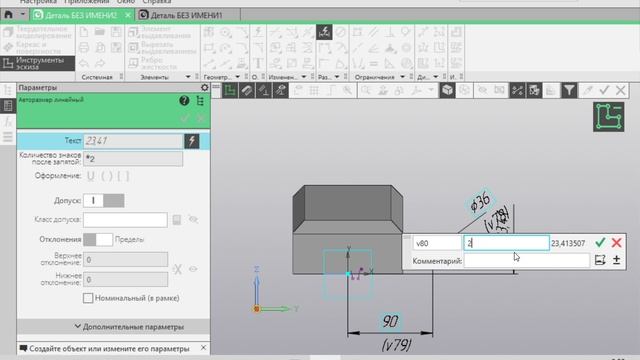
Task: Click the sketch mode icon in view toolbar
Action: 230,90
